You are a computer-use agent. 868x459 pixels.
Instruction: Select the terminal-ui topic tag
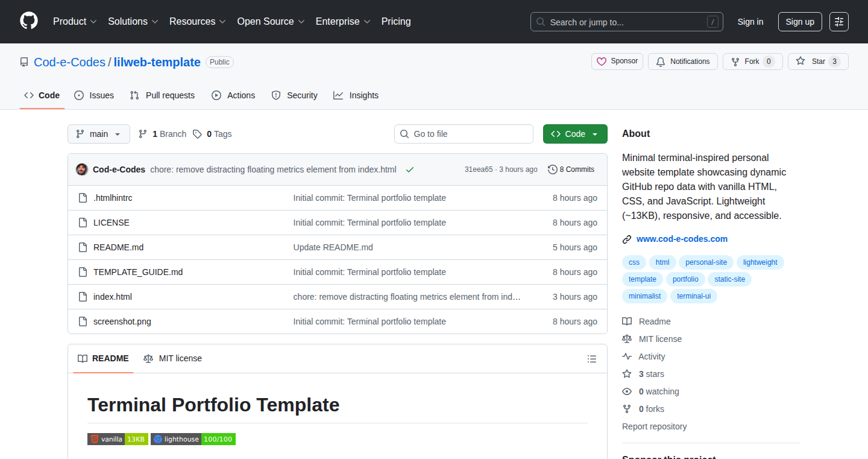click(694, 296)
